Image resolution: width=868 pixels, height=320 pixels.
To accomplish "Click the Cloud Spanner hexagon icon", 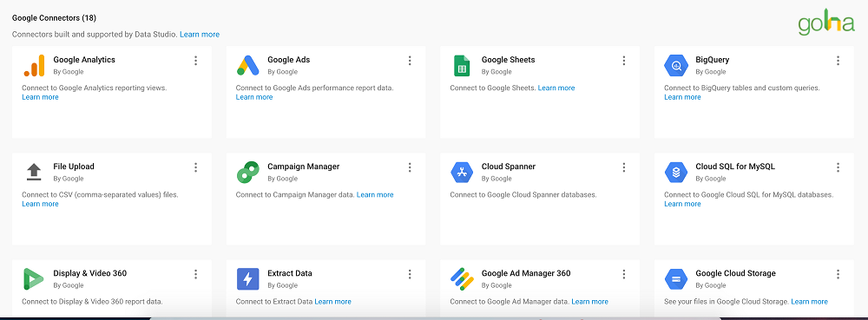I will (462, 173).
